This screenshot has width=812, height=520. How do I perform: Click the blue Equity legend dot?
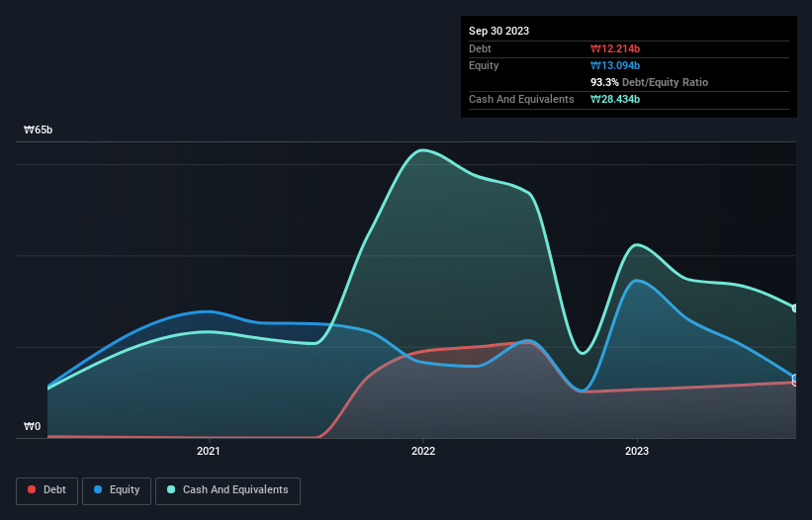pos(98,489)
